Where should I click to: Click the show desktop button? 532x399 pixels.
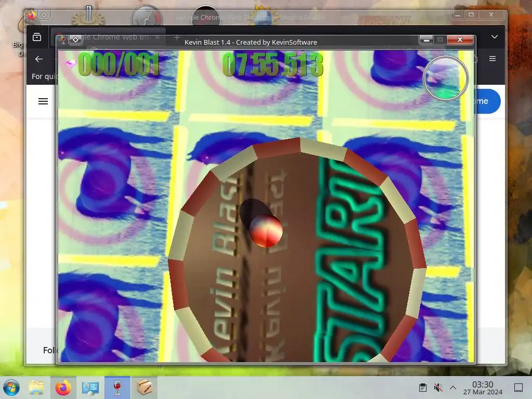click(518, 388)
